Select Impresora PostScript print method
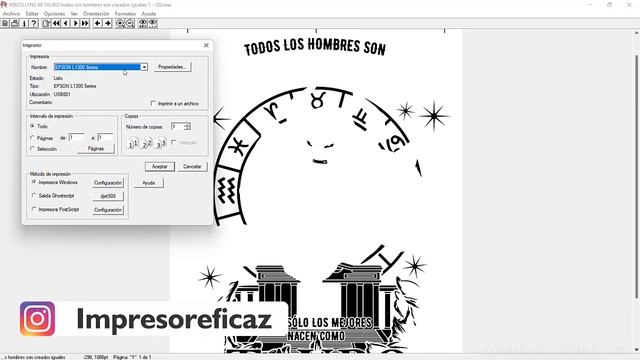 pos(34,209)
